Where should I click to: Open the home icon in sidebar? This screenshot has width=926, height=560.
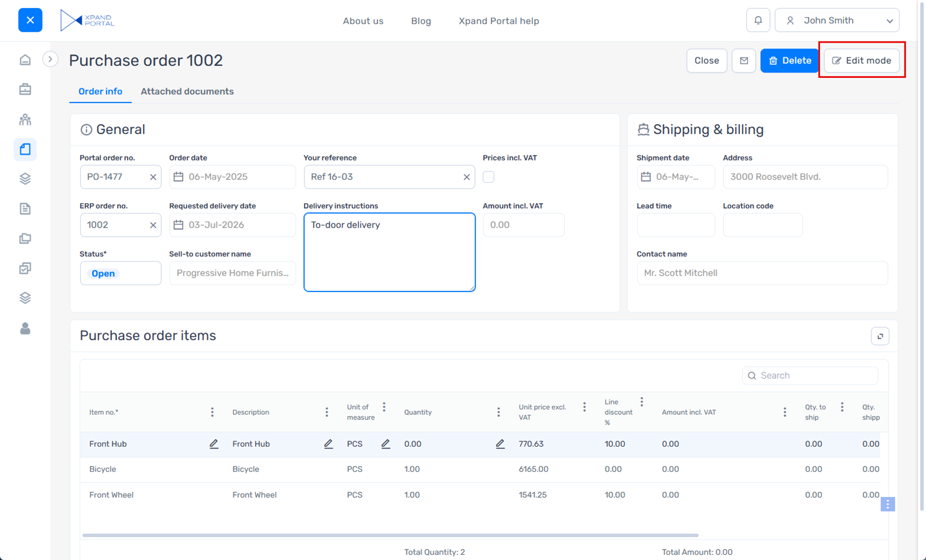25,60
